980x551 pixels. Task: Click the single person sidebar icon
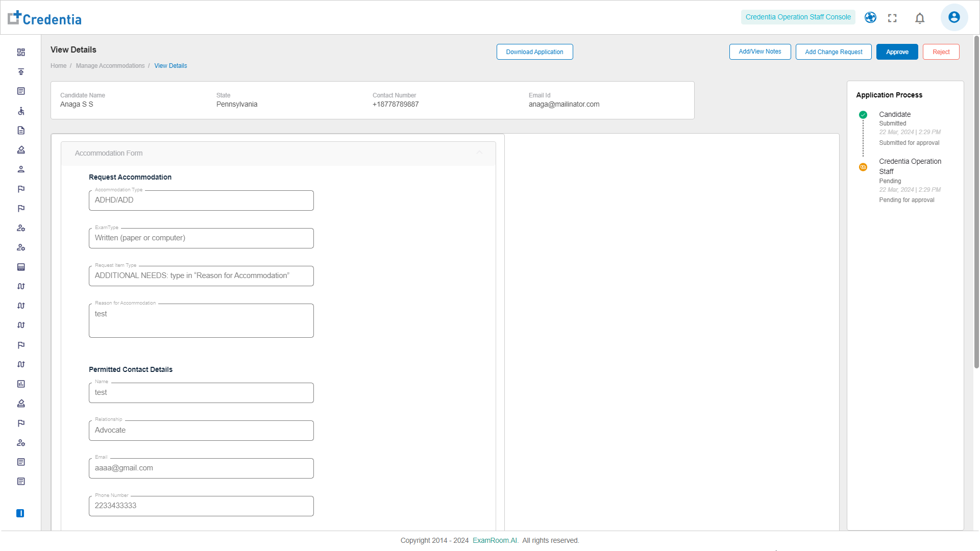[21, 169]
